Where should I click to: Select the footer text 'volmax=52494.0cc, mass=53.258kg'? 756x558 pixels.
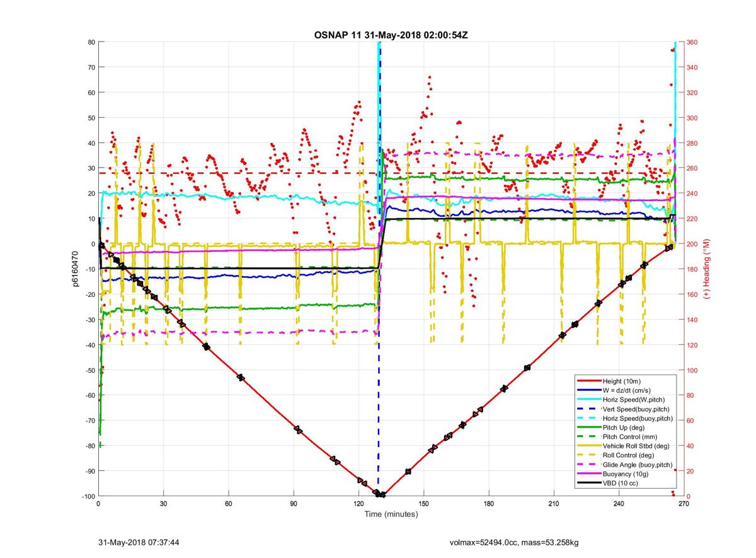tap(514, 542)
